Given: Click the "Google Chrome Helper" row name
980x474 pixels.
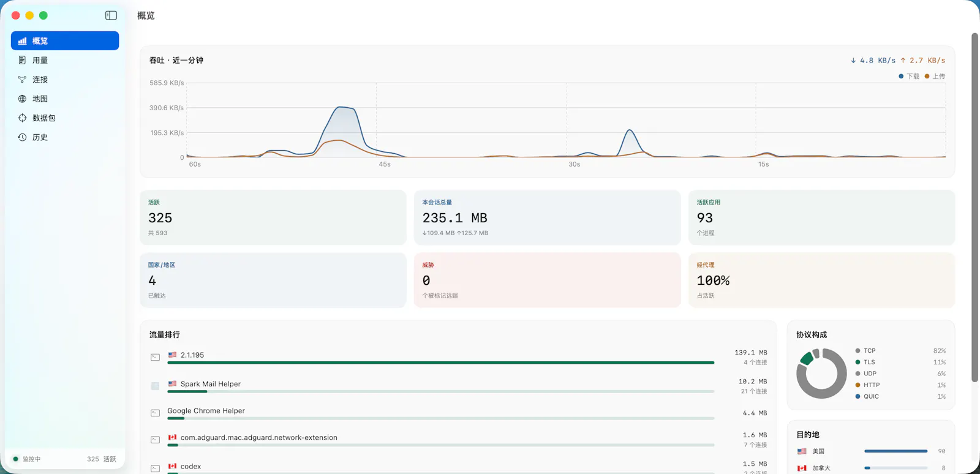Looking at the screenshot, I should [x=206, y=411].
